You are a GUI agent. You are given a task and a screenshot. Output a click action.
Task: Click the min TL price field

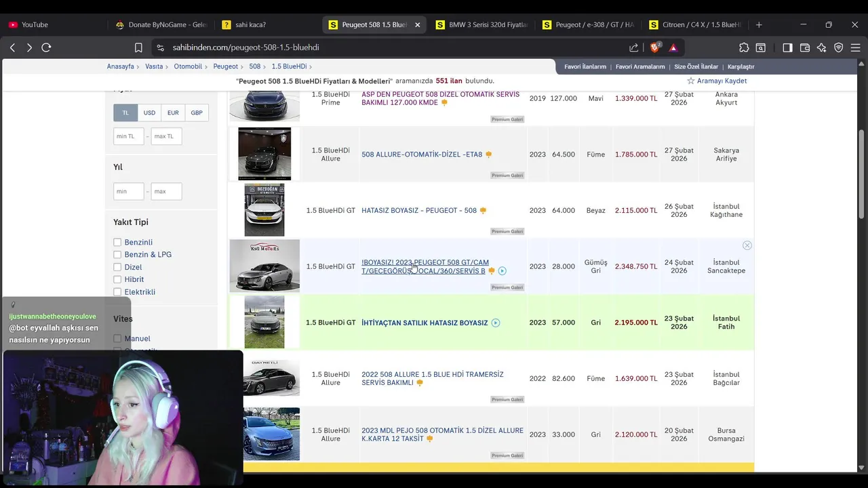(x=129, y=136)
